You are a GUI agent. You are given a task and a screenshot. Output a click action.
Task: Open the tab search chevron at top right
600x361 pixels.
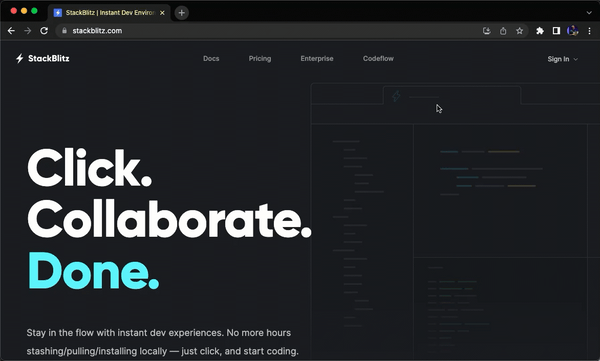(x=589, y=13)
